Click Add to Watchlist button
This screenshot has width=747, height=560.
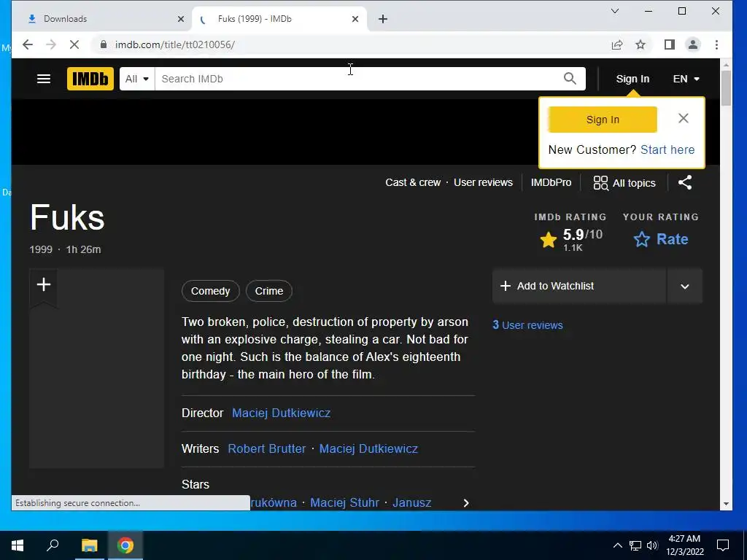pyautogui.click(x=579, y=286)
